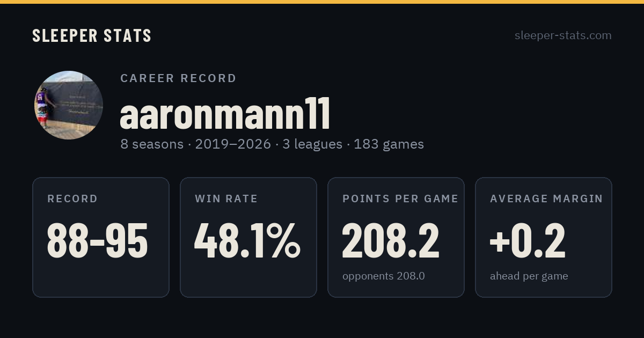Click the seasons and games summary line
The width and height of the screenshot is (644, 338).
[x=272, y=144]
